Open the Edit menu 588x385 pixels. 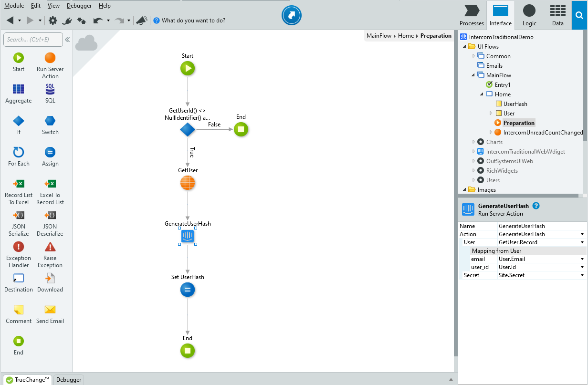point(36,6)
